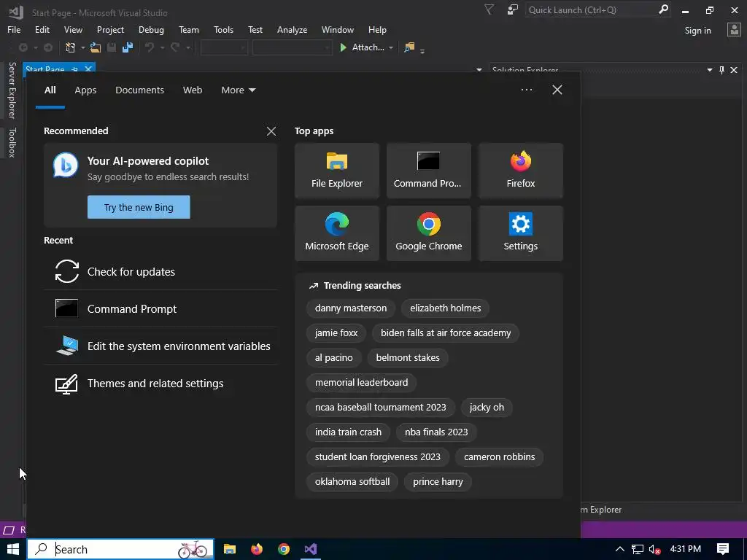Viewport: 747px width, 560px height.
Task: Switch to the Apps search tab
Action: coord(85,90)
